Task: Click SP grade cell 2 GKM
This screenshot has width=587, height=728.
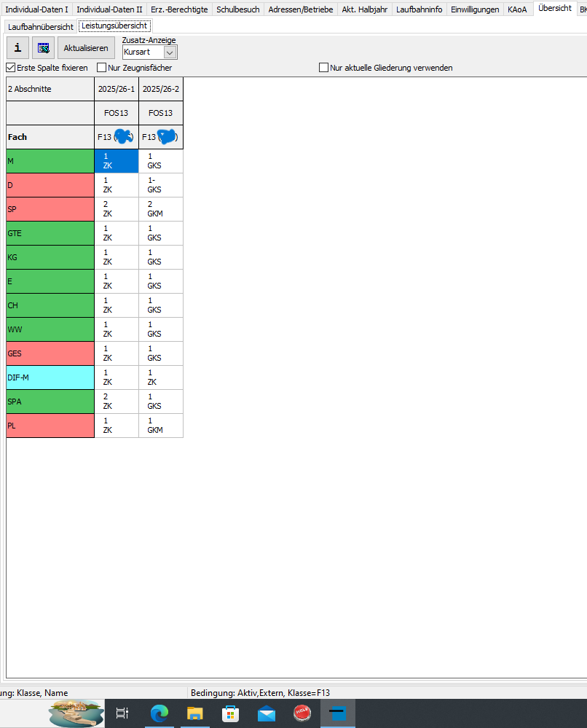Action: (x=161, y=209)
